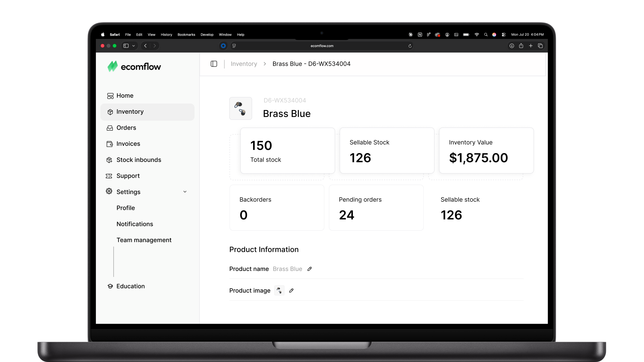Viewport: 644px width, 362px height.
Task: Click the Pending orders card
Action: [x=376, y=208]
